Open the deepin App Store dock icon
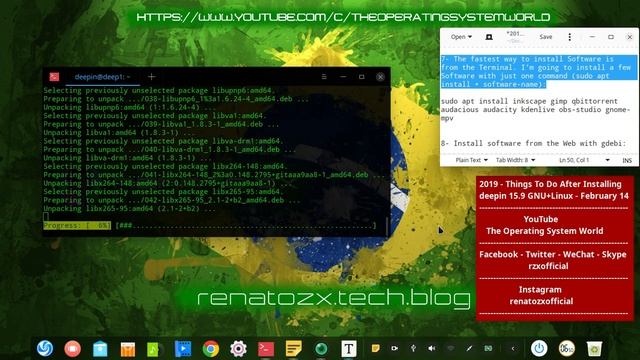This screenshot has height=360, width=640. (x=100, y=349)
